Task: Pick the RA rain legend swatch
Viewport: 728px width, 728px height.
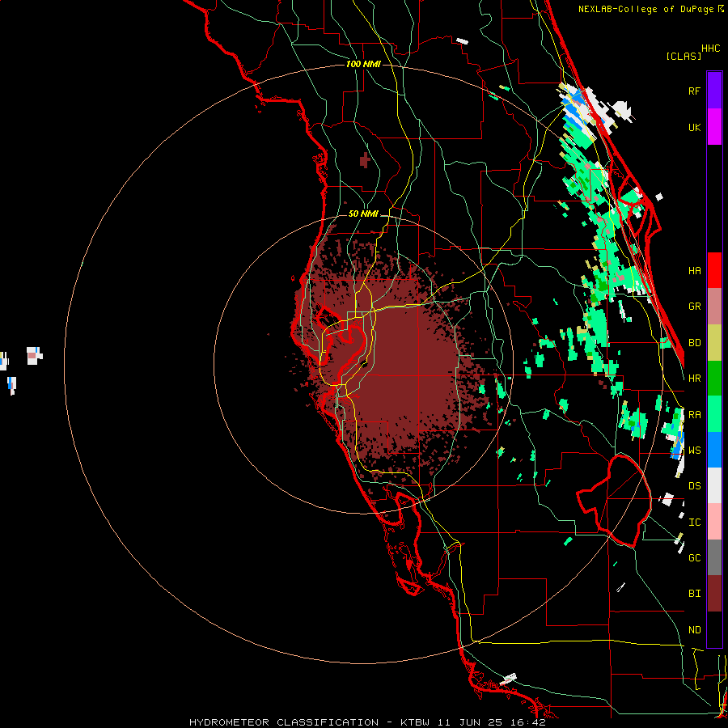Action: pos(714,414)
